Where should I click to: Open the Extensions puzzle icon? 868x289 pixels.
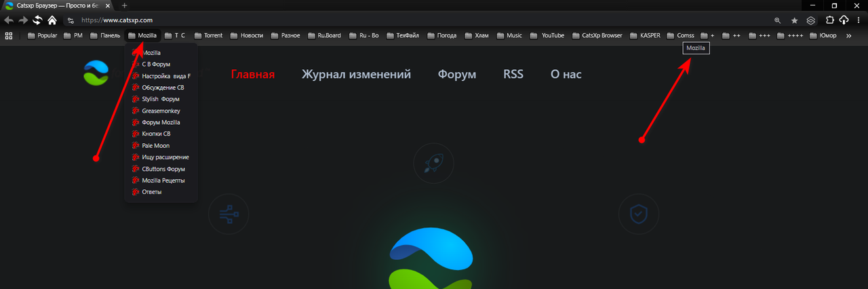(830, 20)
